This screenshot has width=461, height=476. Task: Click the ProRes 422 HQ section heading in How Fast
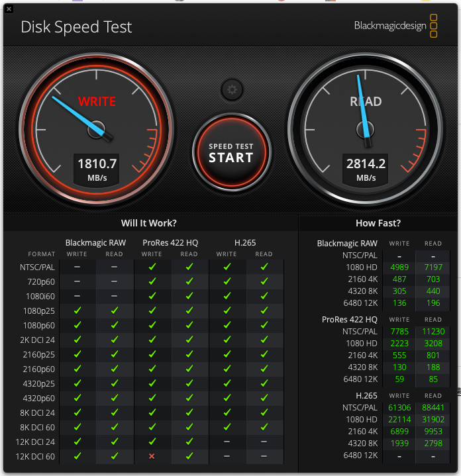click(x=350, y=320)
